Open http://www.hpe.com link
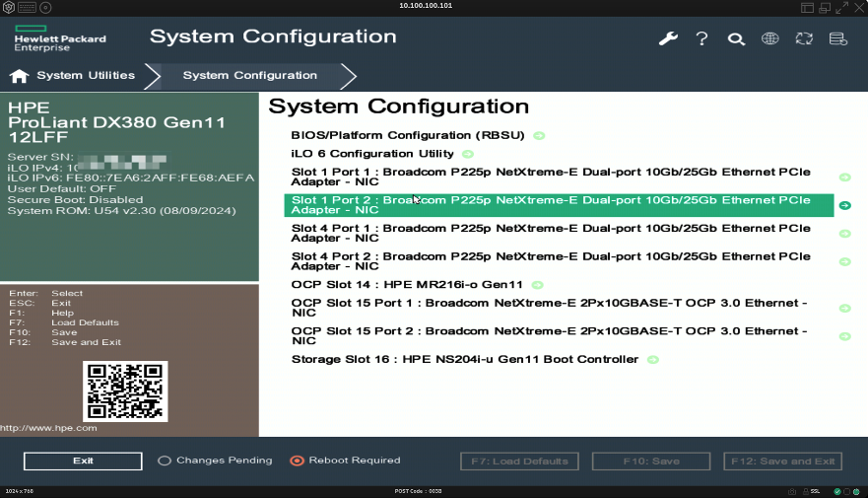868x498 pixels. (48, 428)
